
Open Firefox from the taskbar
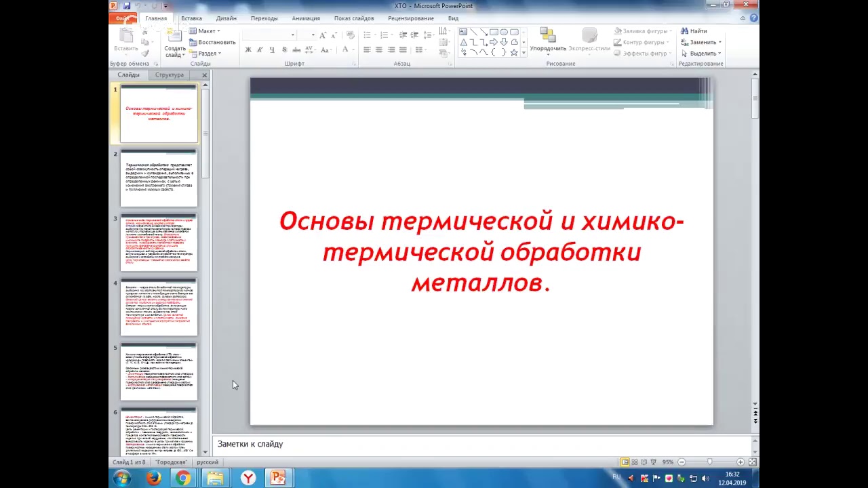click(153, 479)
